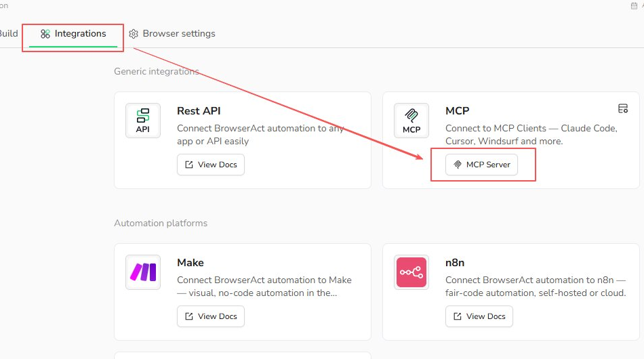Click the n8n card title

pyautogui.click(x=455, y=263)
